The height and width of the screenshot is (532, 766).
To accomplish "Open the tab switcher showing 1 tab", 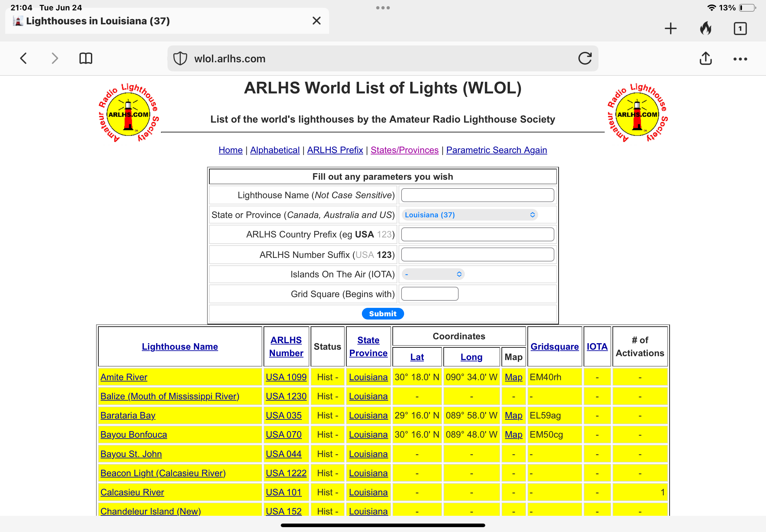I will pos(740,28).
